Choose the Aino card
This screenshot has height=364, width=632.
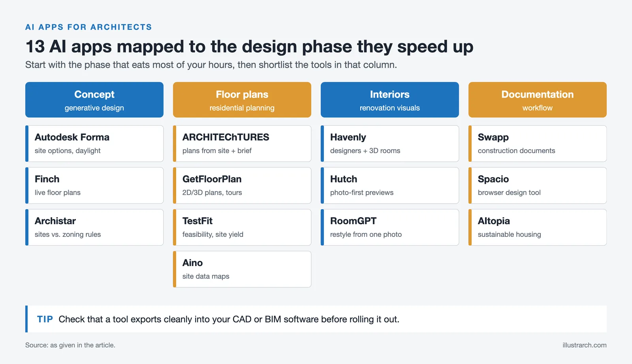click(x=242, y=269)
